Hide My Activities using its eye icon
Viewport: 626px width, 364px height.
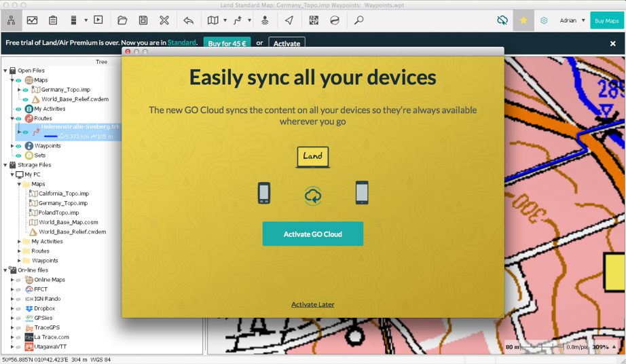coord(18,109)
